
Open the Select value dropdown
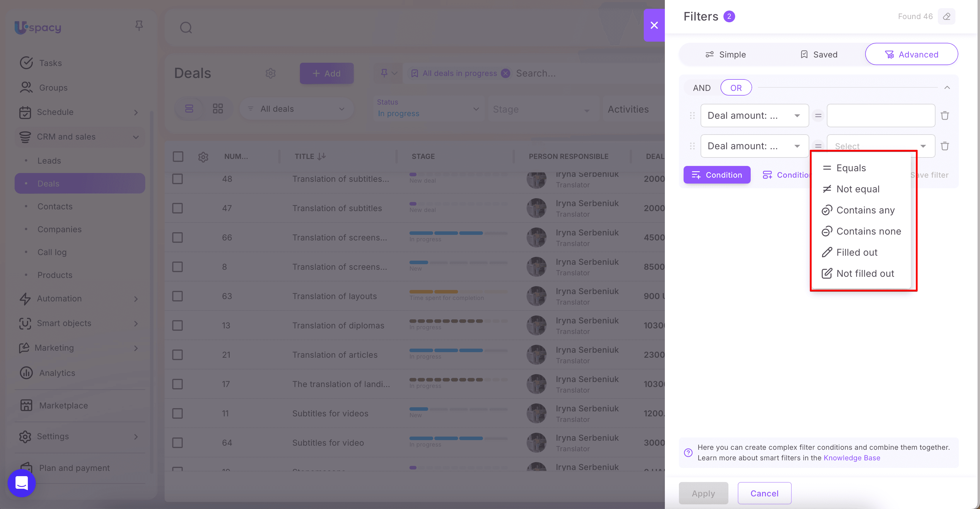880,146
